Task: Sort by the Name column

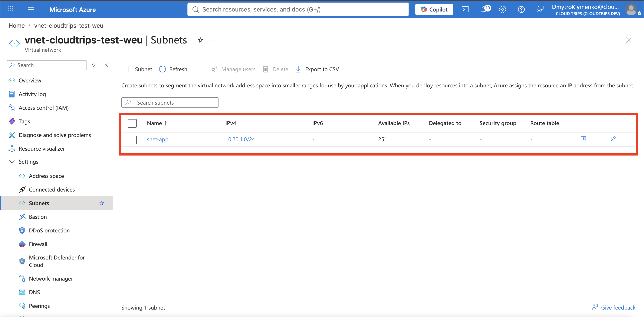Action: tap(157, 123)
